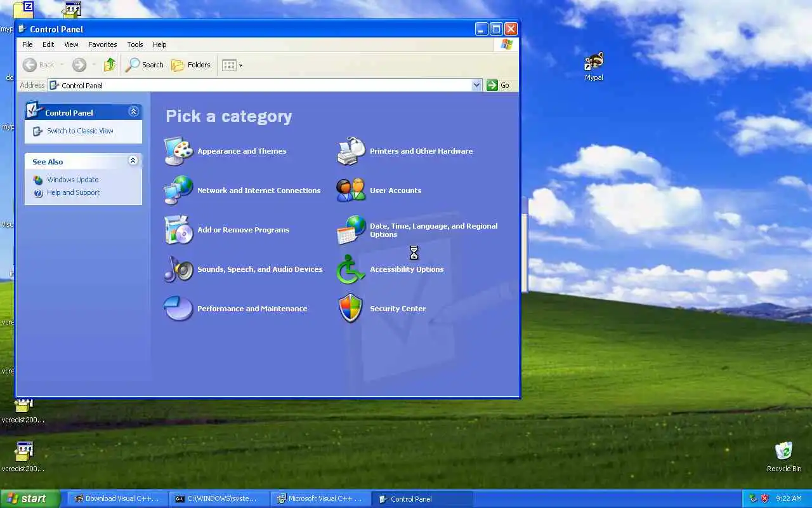Open the Help menu

(159, 44)
